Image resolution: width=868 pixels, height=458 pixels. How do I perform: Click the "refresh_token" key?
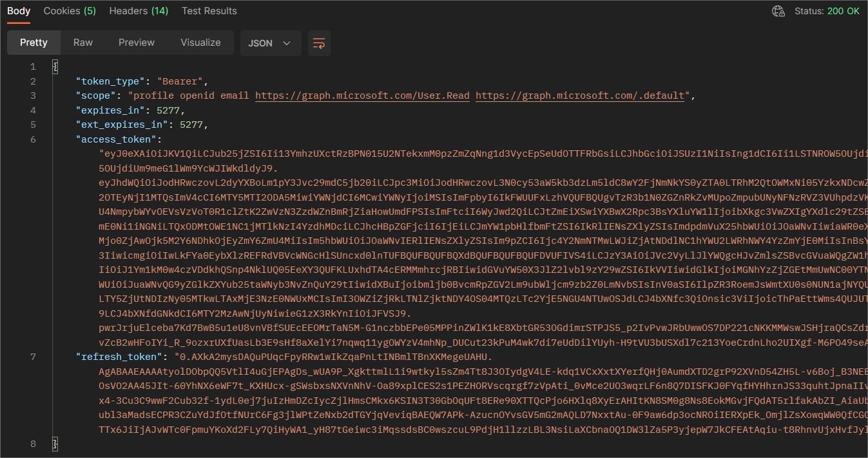pyautogui.click(x=119, y=357)
